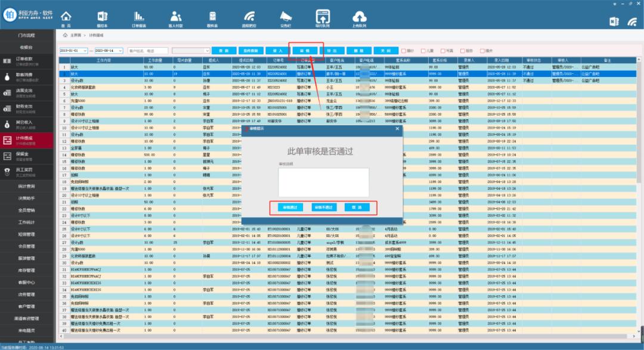Open 决策助手 sidebar section
This screenshot has height=350, width=644.
[x=27, y=198]
